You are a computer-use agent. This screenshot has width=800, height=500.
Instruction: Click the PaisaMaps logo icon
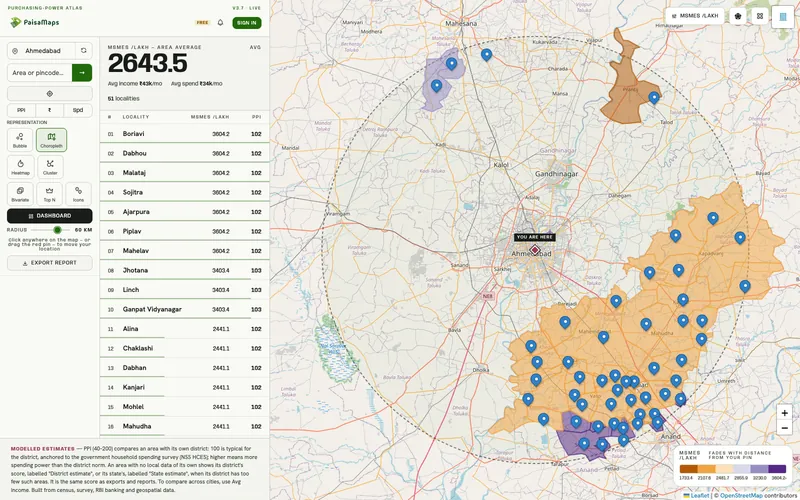coord(15,22)
